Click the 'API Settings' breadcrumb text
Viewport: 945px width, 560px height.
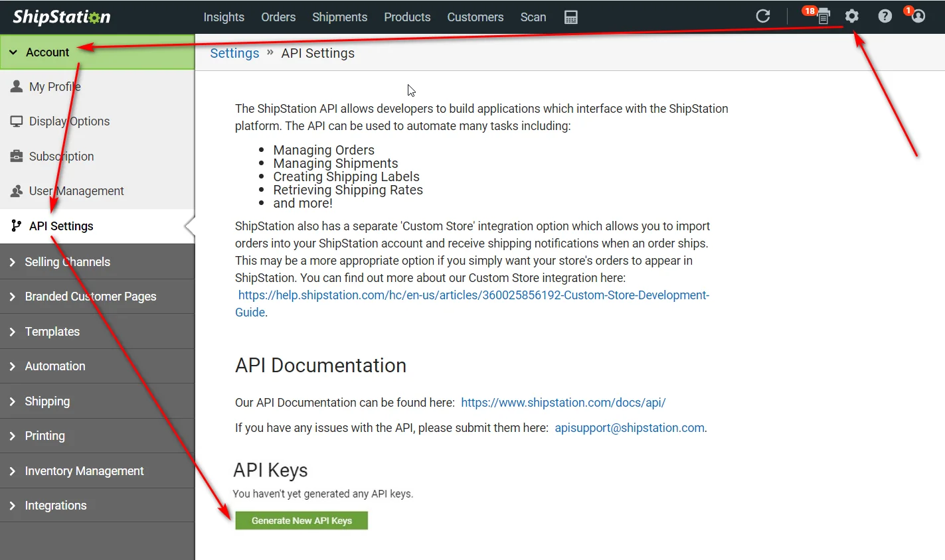tap(317, 53)
